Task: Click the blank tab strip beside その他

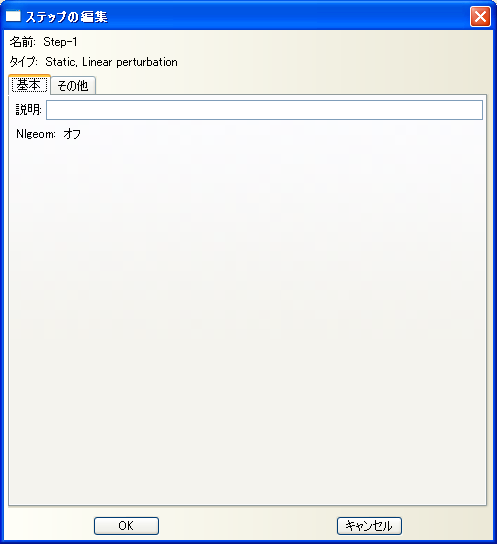Action: (x=291, y=85)
